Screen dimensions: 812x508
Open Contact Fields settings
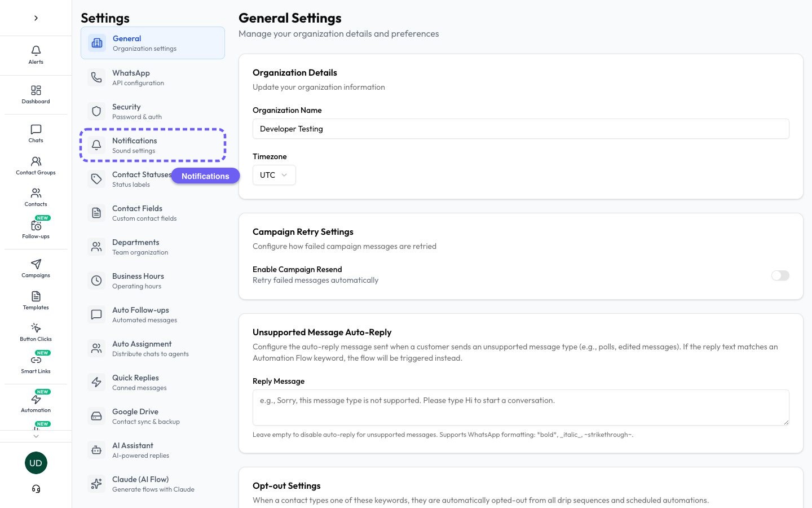[153, 213]
